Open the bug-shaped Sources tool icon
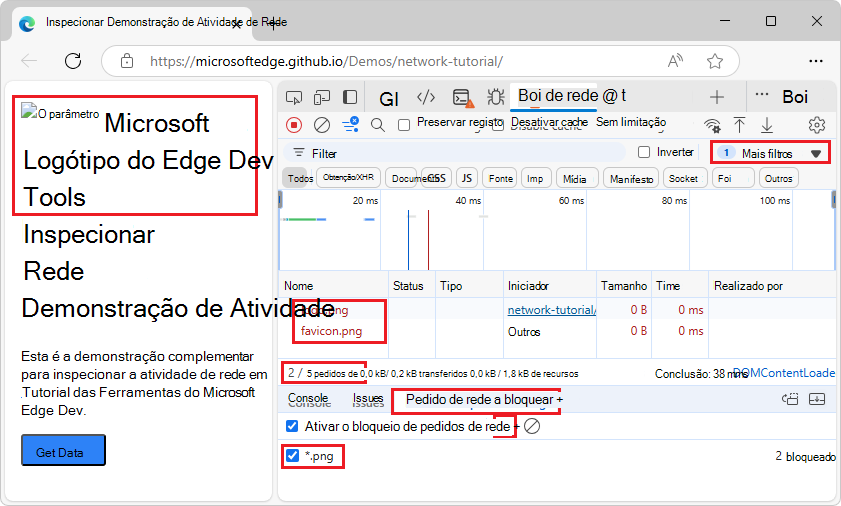 coord(495,97)
